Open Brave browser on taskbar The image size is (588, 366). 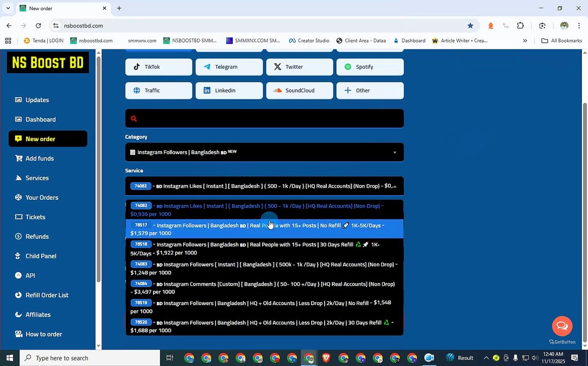point(326,358)
